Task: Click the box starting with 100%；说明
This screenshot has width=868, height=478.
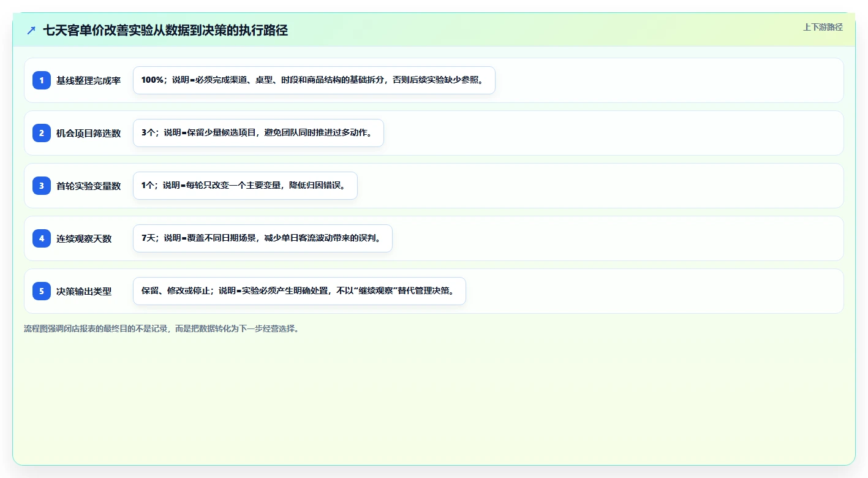Action: coord(314,80)
